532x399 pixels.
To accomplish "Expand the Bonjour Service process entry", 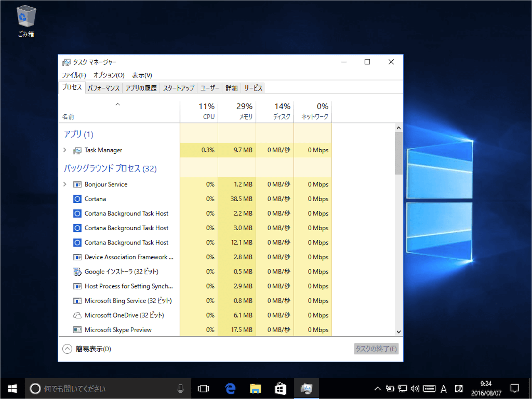I will pyautogui.click(x=65, y=184).
